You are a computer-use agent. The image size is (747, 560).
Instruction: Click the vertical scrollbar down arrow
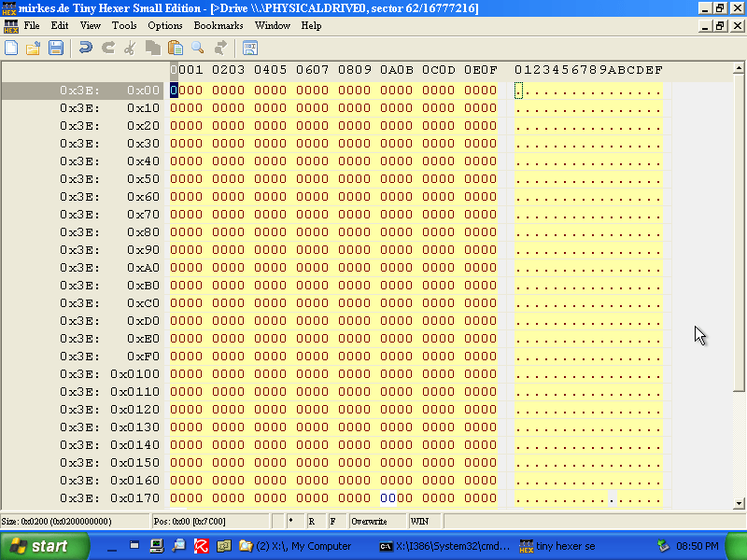pos(740,502)
